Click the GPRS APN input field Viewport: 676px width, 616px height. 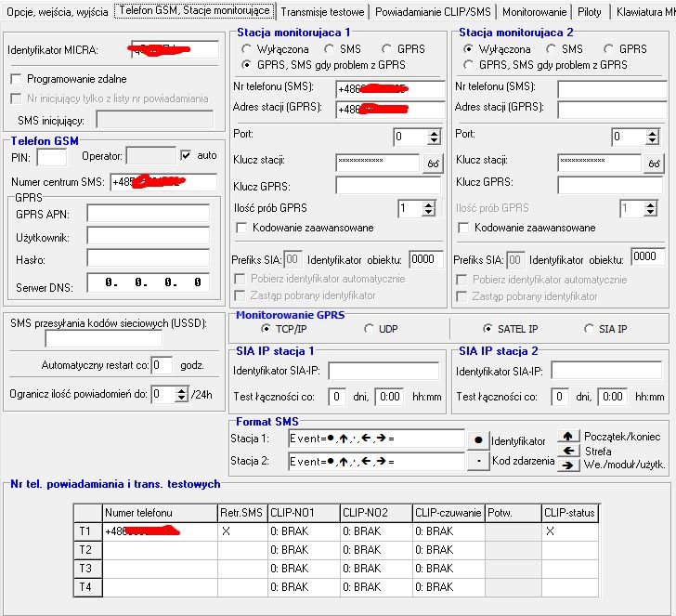click(148, 214)
